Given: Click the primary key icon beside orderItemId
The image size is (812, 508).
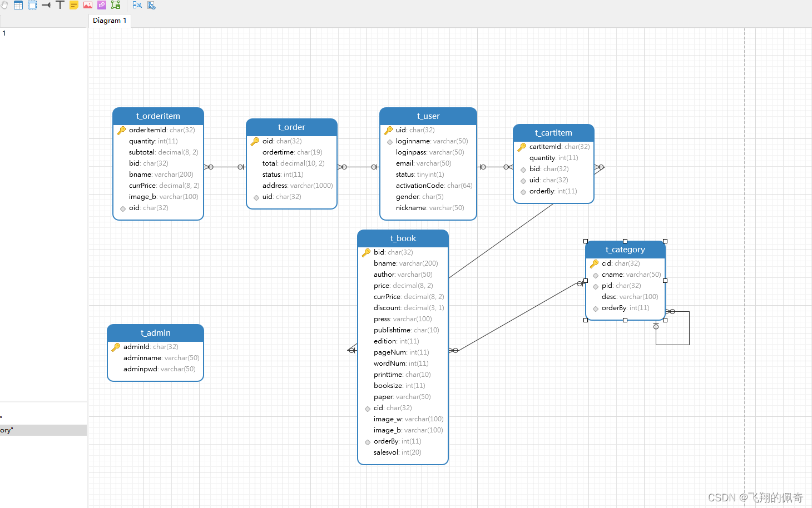Looking at the screenshot, I should (121, 131).
